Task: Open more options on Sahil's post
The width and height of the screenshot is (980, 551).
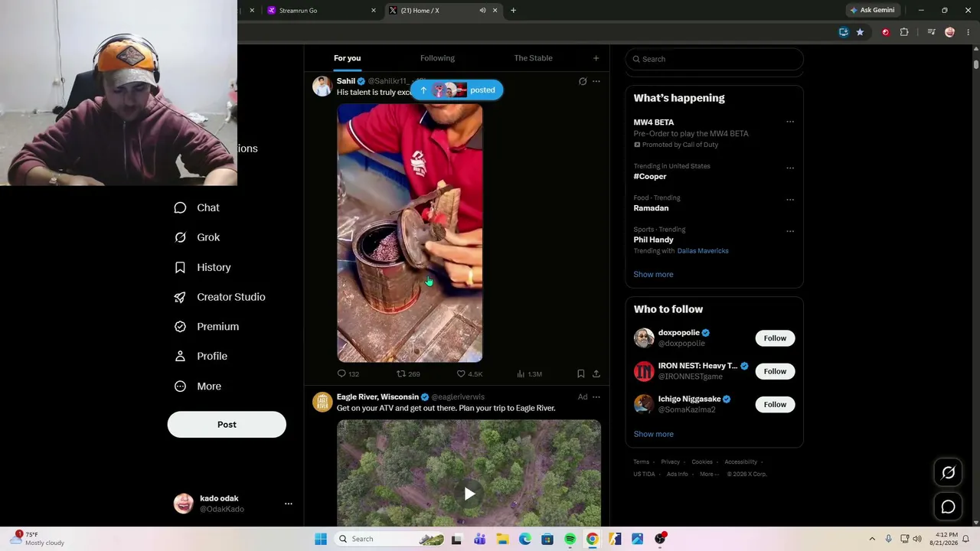Action: coord(596,81)
